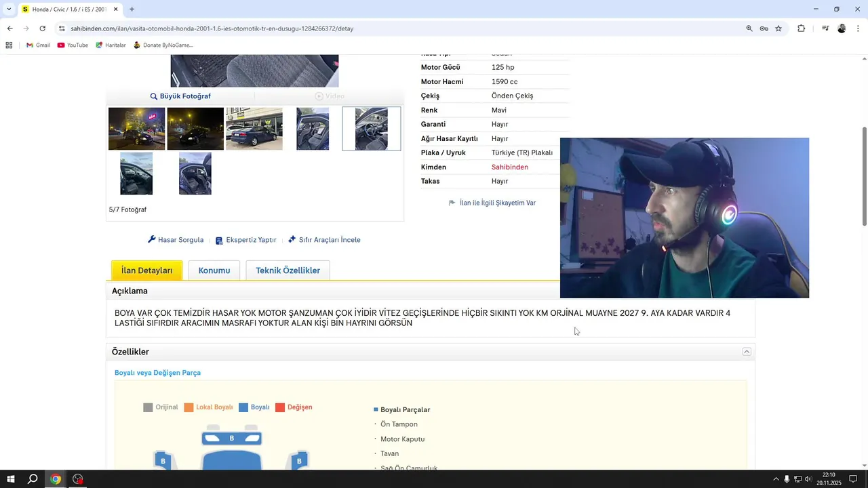Expand the tab search dropdown arrow

[9, 9]
